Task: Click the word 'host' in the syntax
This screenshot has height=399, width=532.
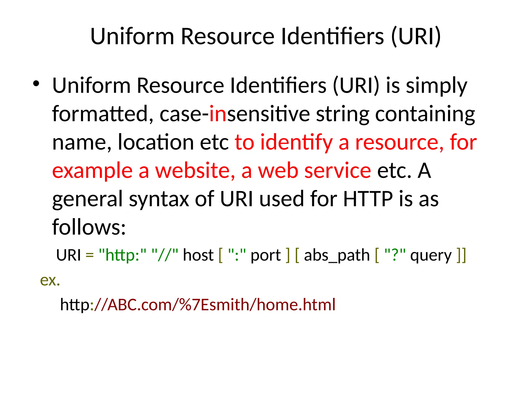Action: coord(198,255)
